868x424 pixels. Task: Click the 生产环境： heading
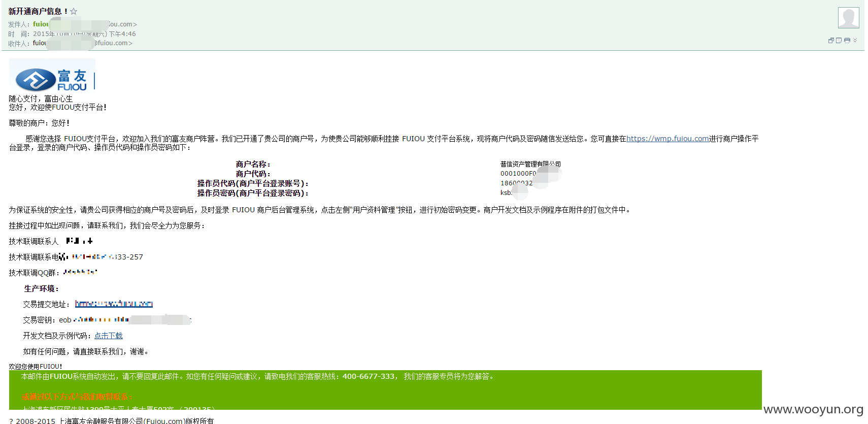pyautogui.click(x=42, y=288)
